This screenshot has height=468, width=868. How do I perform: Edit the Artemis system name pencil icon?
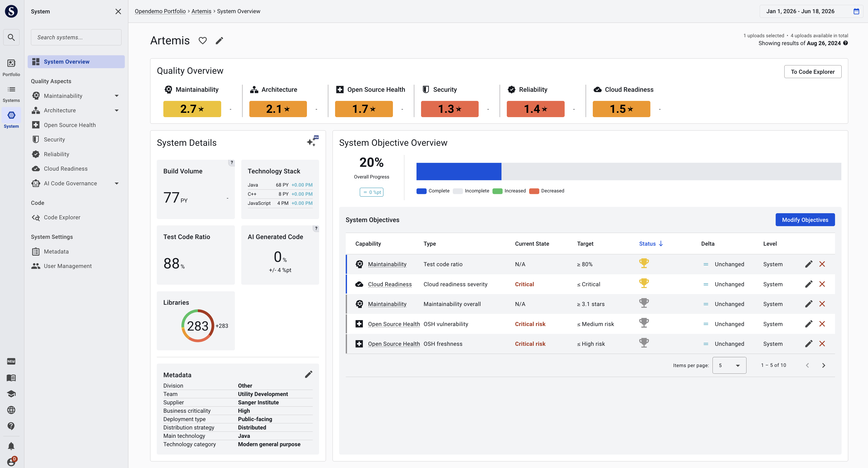point(219,41)
